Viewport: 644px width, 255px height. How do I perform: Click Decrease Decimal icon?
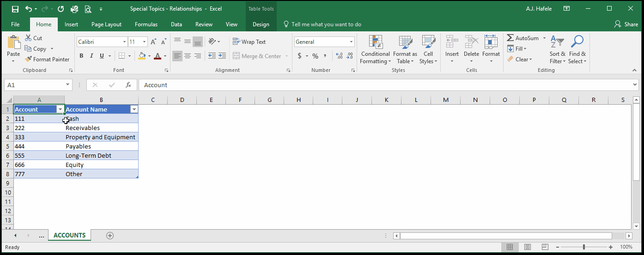[350, 56]
